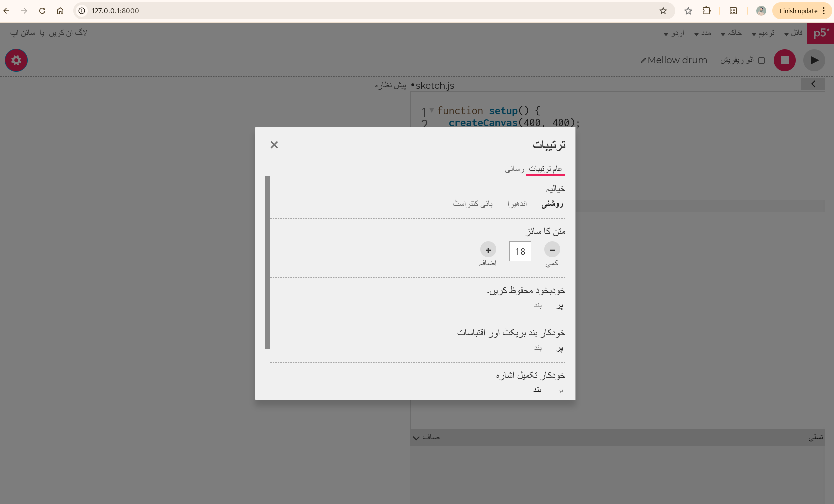The image size is (834, 504).
Task: Toggle the auto-refresh checkbox
Action: point(761,60)
